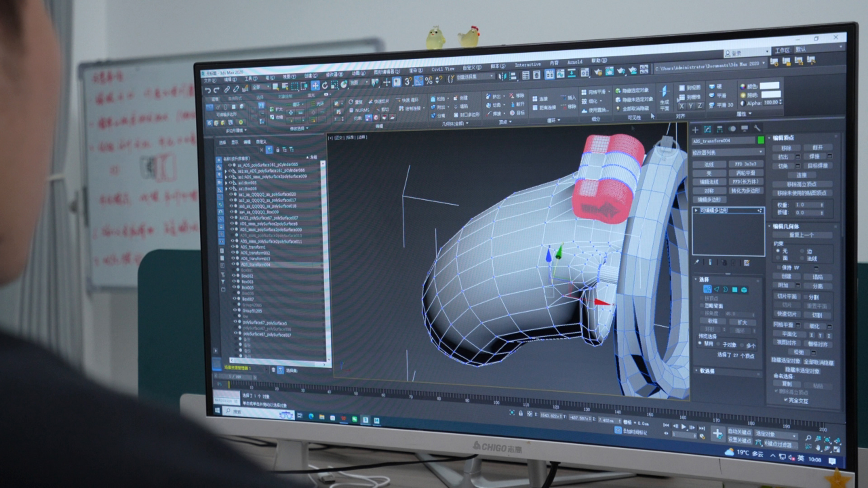This screenshot has height=488, width=868.
Task: Select the 边 constraint radio button
Action: (803, 251)
